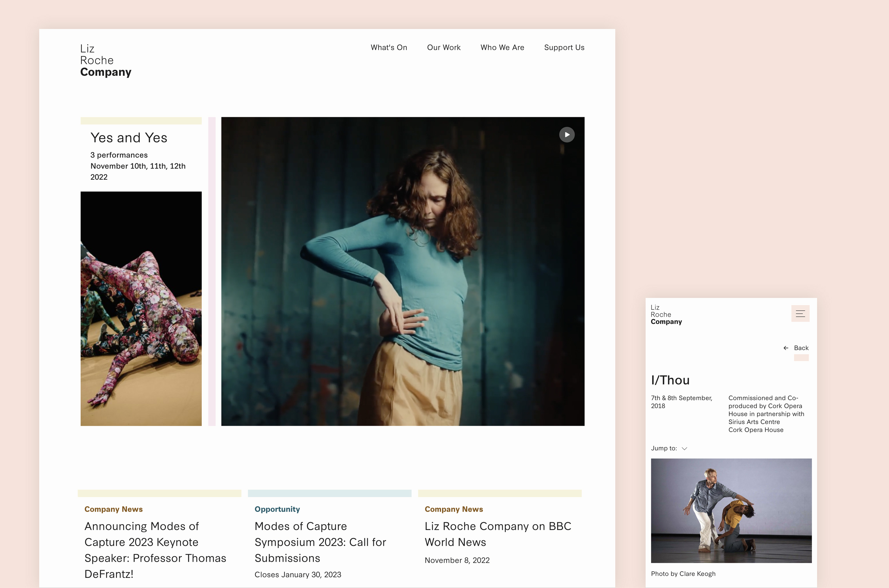
Task: Click the Photo by Clare Keogh caption
Action: point(683,574)
